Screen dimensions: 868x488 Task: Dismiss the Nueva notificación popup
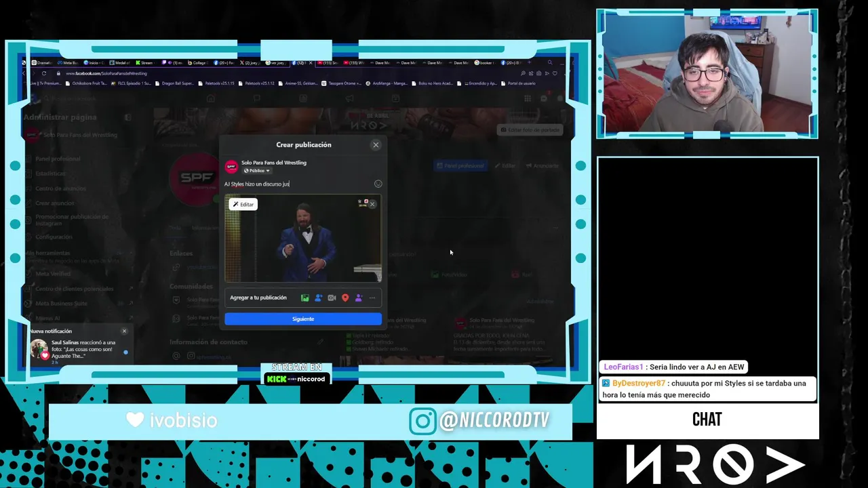(124, 331)
